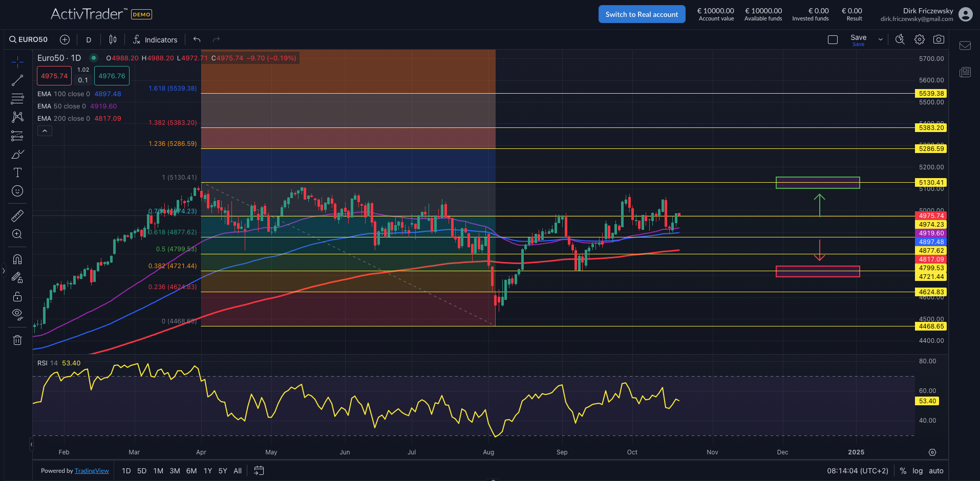This screenshot has height=481, width=980.
Task: Select the brush drawing tool
Action: [x=17, y=154]
